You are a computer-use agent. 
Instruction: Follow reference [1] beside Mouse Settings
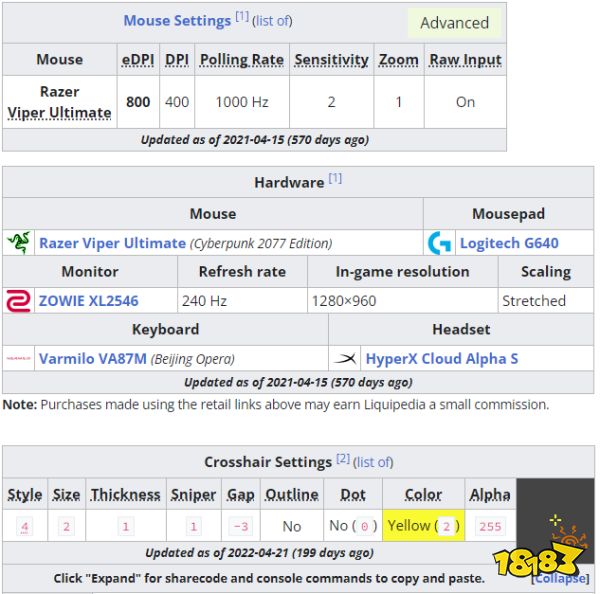(242, 16)
